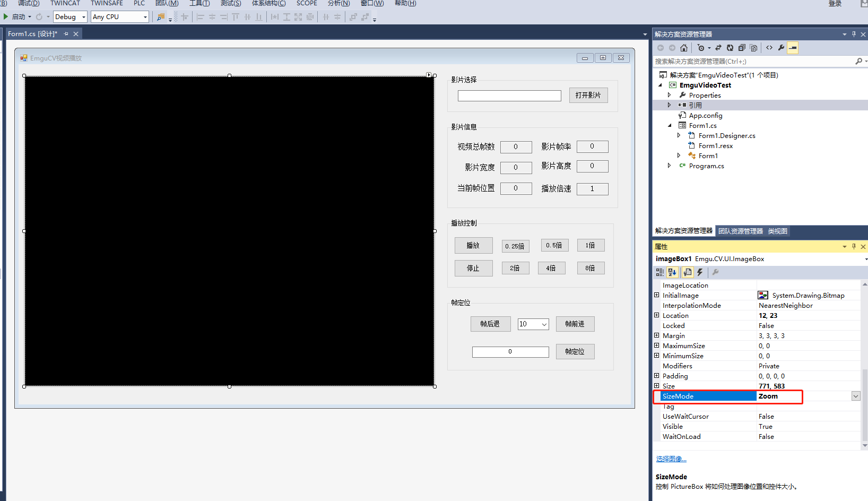The height and width of the screenshot is (501, 868).
Task: Click the Align Tops layout toolbar icon
Action: [236, 17]
